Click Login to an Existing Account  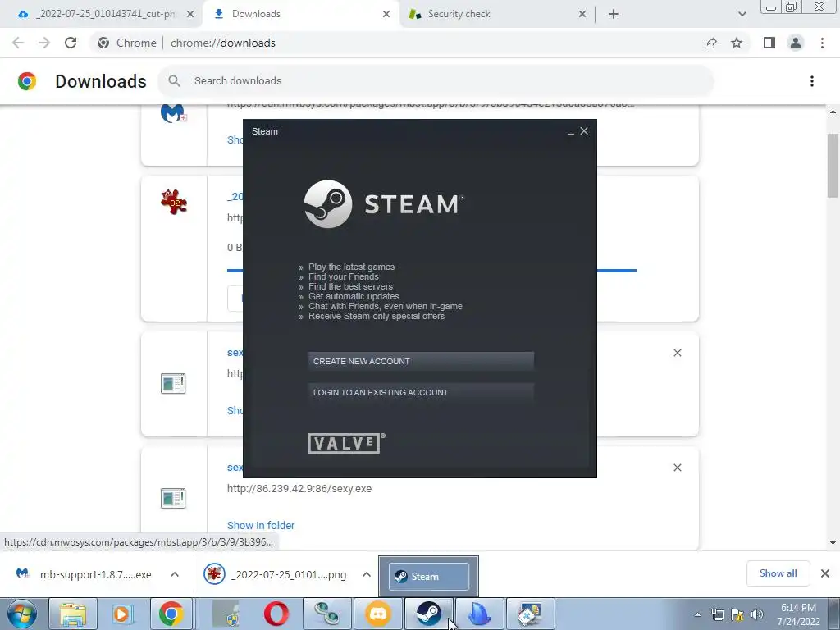coord(421,392)
